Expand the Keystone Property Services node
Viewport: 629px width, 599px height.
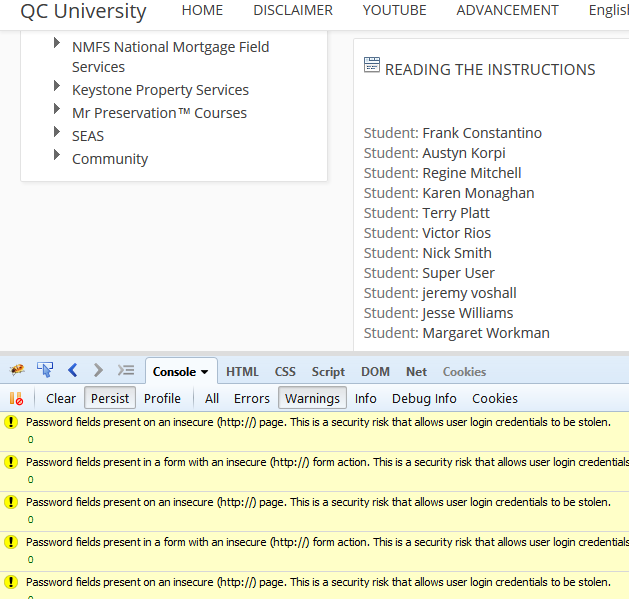(x=57, y=86)
